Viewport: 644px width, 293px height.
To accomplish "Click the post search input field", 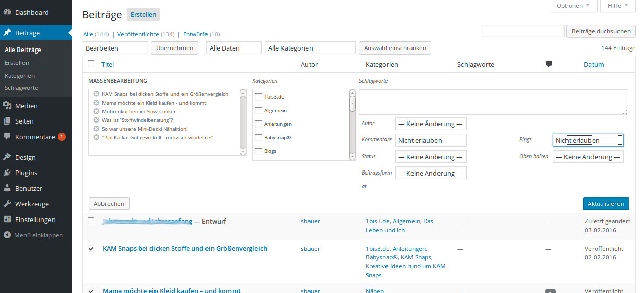I will point(523,31).
